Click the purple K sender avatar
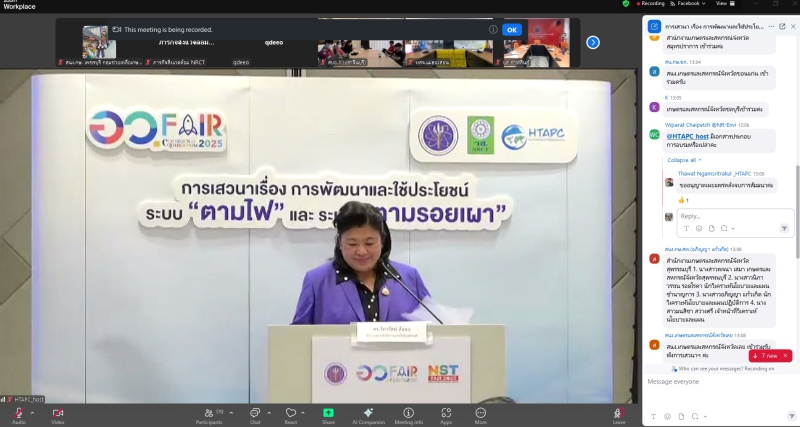The height and width of the screenshot is (427, 800). [x=654, y=107]
